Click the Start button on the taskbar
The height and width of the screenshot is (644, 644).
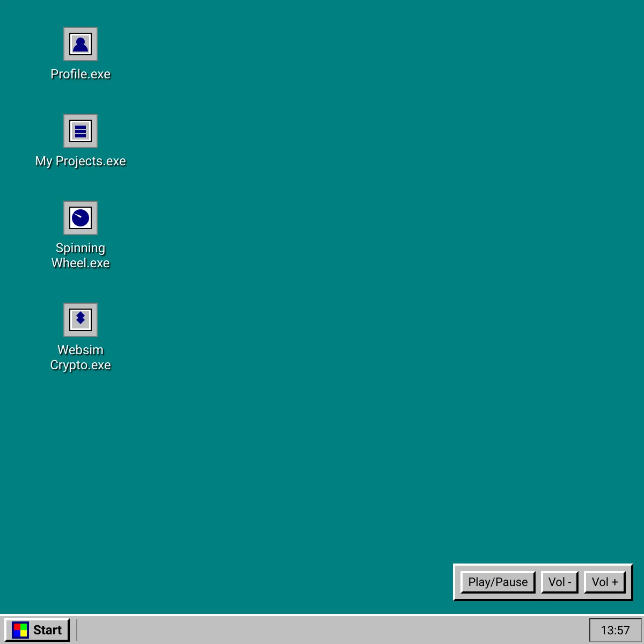coord(38,630)
